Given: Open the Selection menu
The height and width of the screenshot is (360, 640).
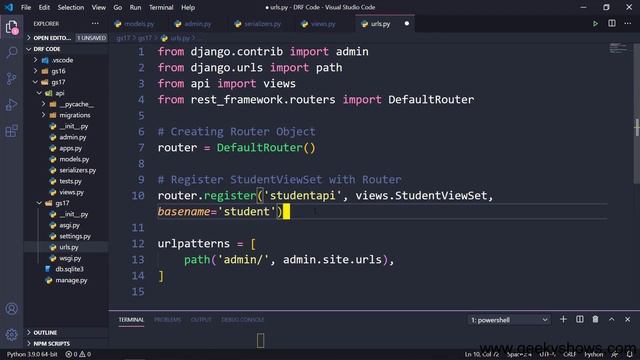Looking at the screenshot, I should pos(71,7).
